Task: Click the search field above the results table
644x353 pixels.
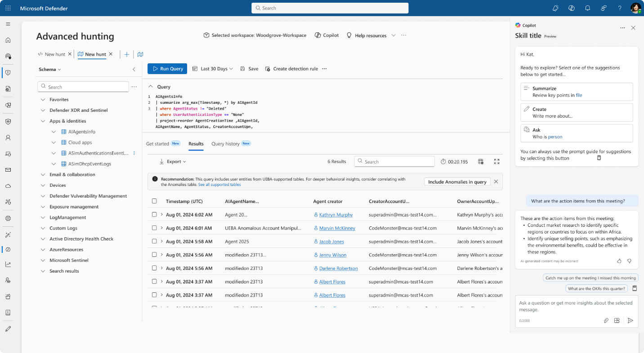Action: pos(394,161)
